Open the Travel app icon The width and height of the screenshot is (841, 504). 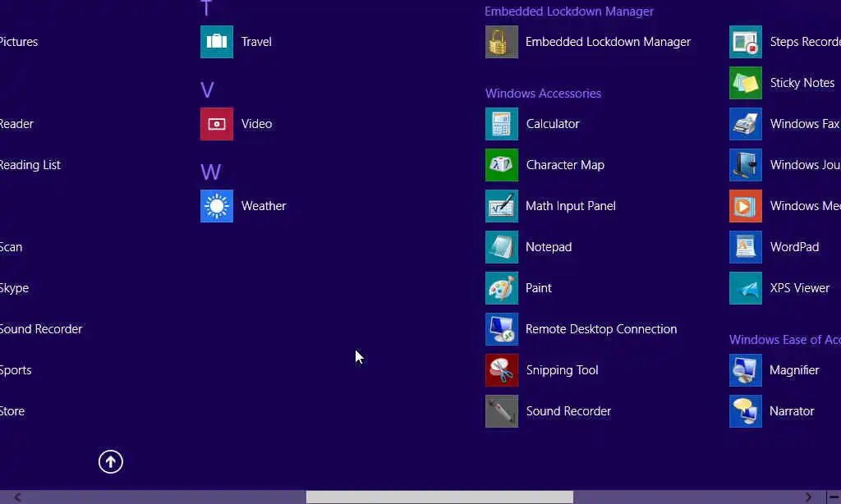click(x=217, y=42)
